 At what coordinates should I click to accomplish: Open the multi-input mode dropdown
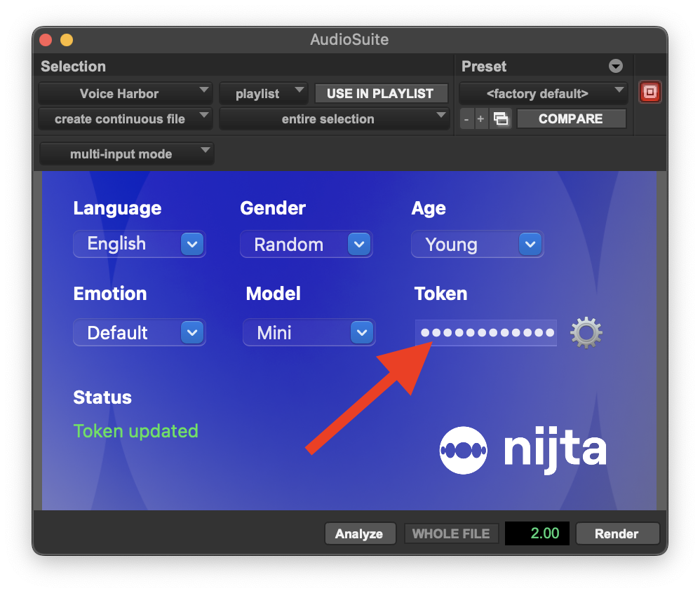pos(126,154)
